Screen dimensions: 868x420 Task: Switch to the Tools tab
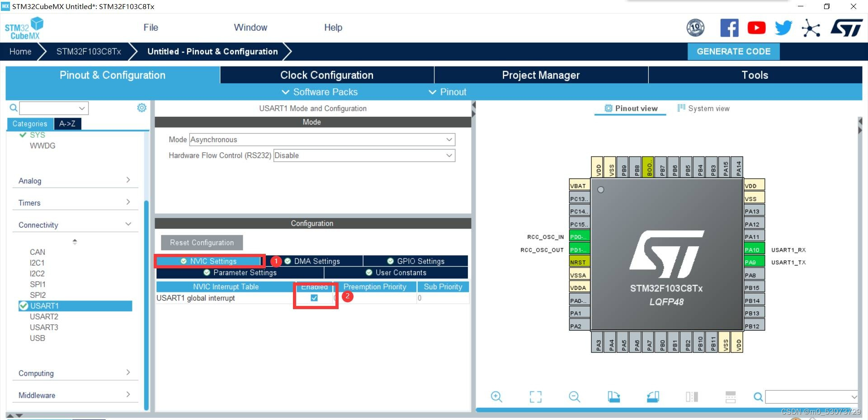pyautogui.click(x=755, y=75)
